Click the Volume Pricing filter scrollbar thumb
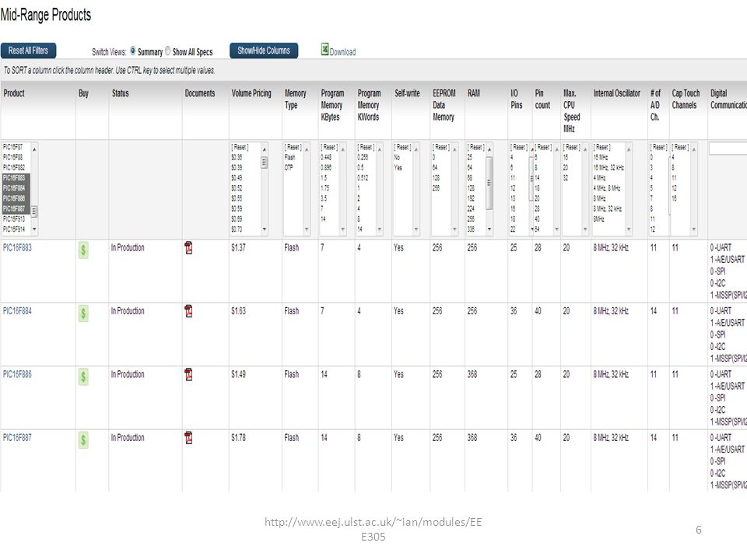This screenshot has width=747, height=560. 265,163
